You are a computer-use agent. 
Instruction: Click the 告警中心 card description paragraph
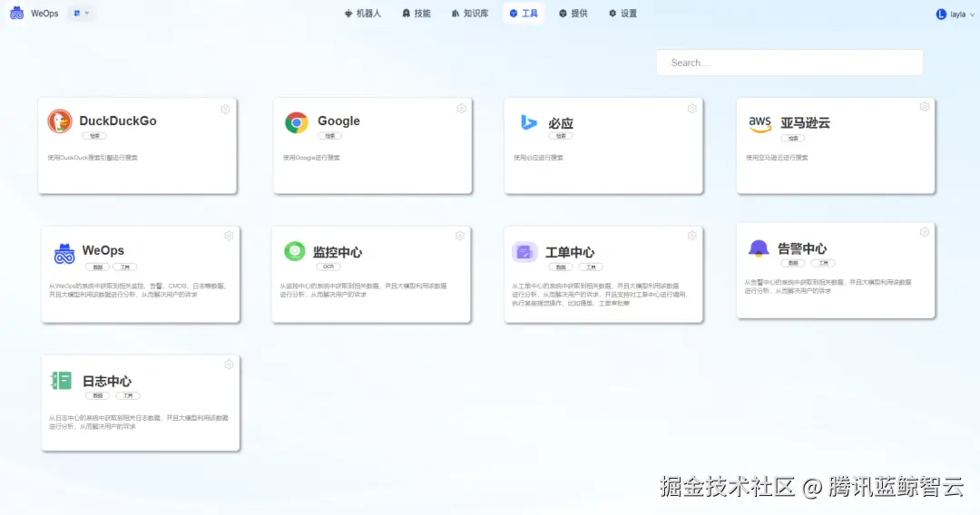(x=828, y=287)
